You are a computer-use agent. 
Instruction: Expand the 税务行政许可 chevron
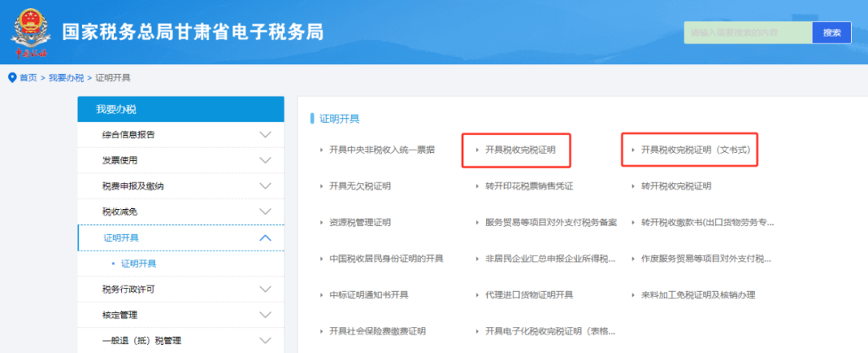pos(265,289)
